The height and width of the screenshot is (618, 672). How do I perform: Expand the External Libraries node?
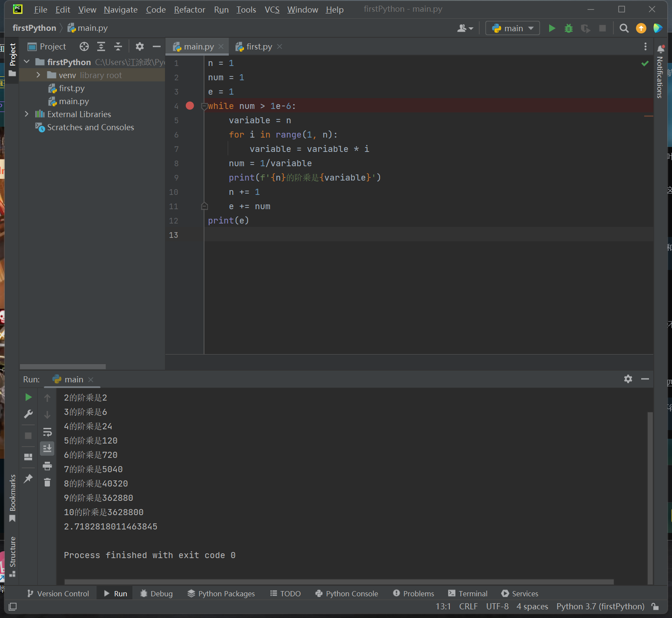point(26,114)
